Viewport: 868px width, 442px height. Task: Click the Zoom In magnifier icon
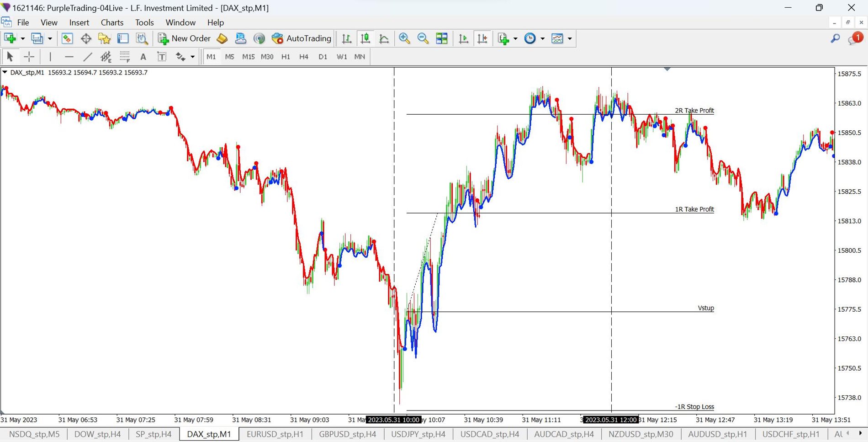(x=404, y=39)
